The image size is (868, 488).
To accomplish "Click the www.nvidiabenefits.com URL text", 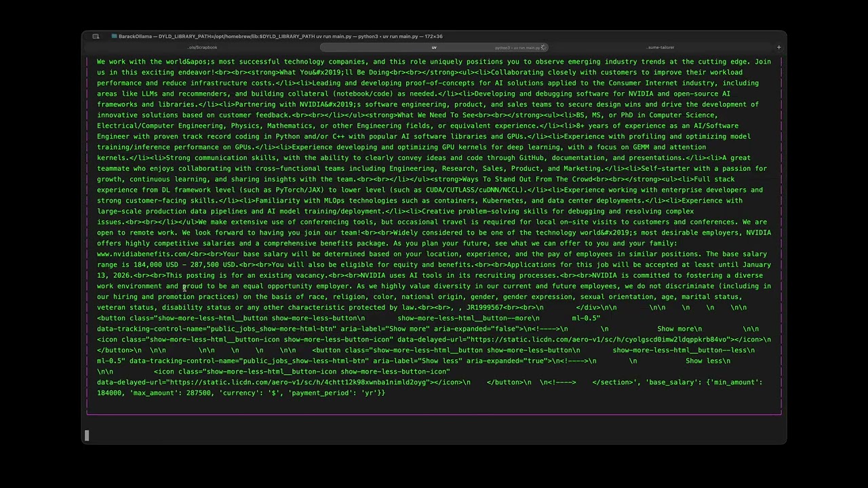I will click(x=142, y=254).
